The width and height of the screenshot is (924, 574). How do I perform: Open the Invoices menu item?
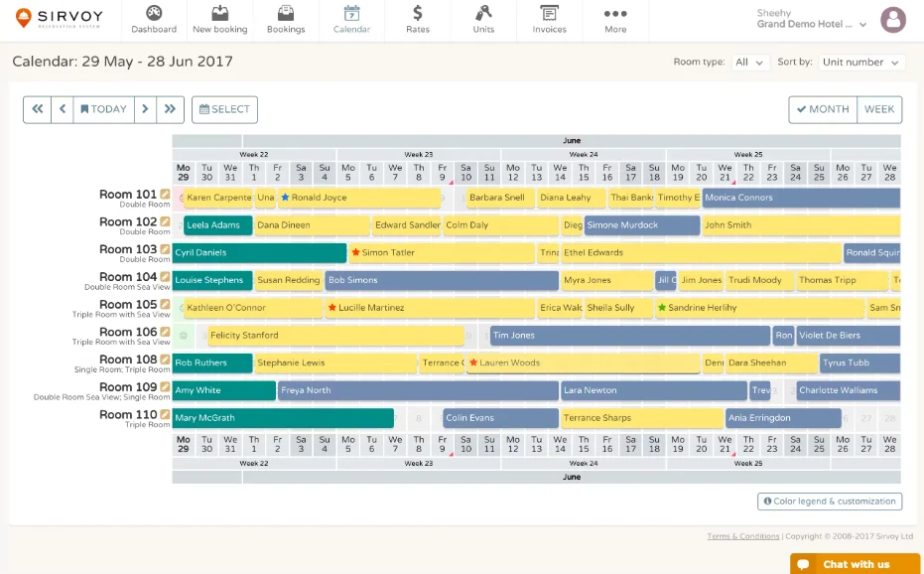(x=549, y=19)
